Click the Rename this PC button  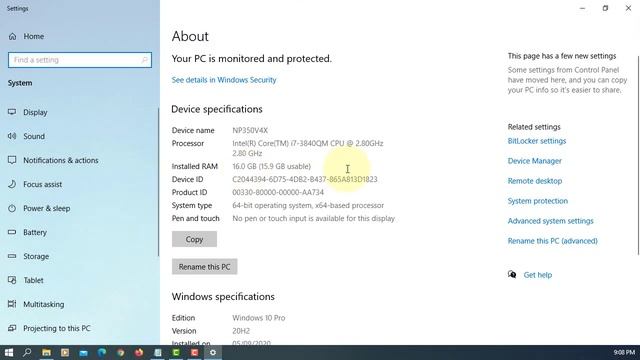point(204,267)
